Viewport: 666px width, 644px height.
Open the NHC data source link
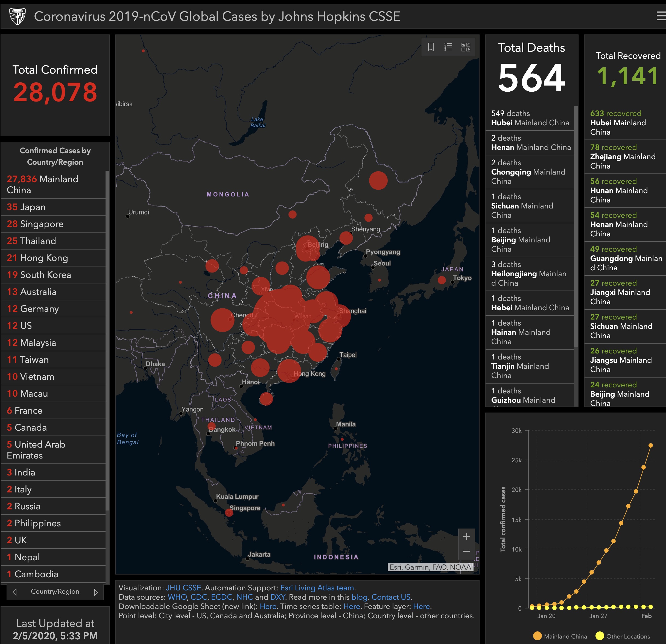[x=245, y=597]
